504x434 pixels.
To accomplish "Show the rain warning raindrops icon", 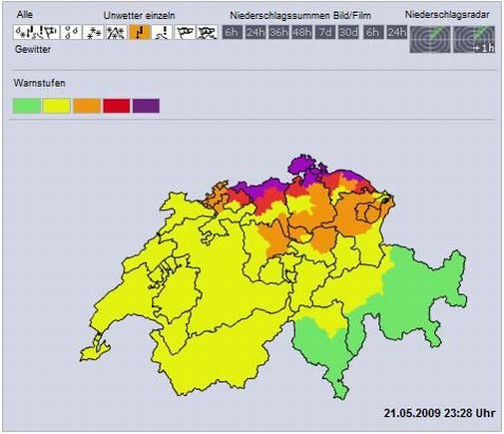I will coord(71,32).
